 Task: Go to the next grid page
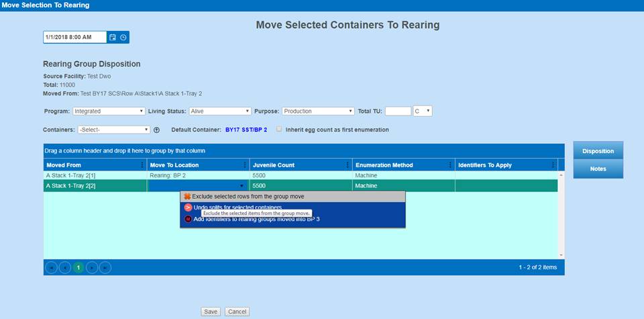pos(92,267)
